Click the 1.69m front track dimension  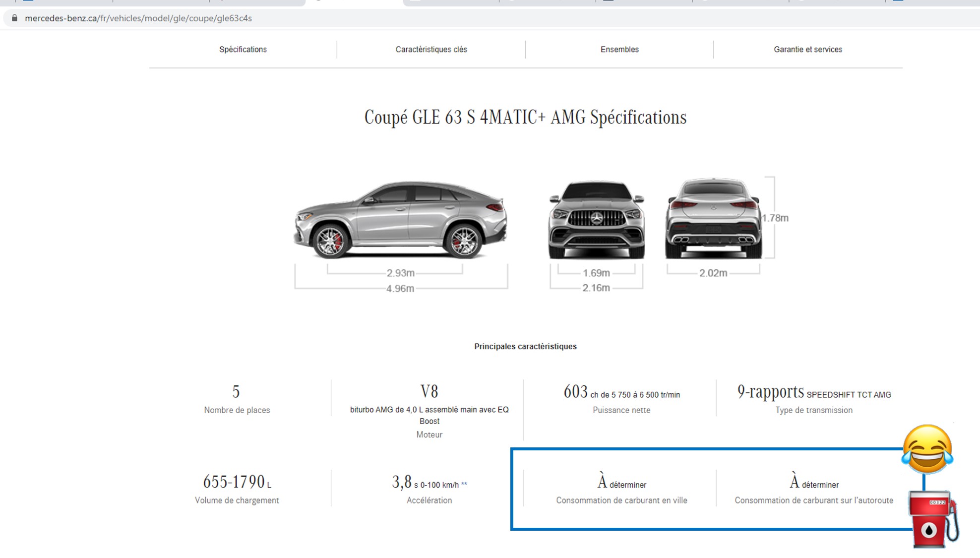pos(596,273)
